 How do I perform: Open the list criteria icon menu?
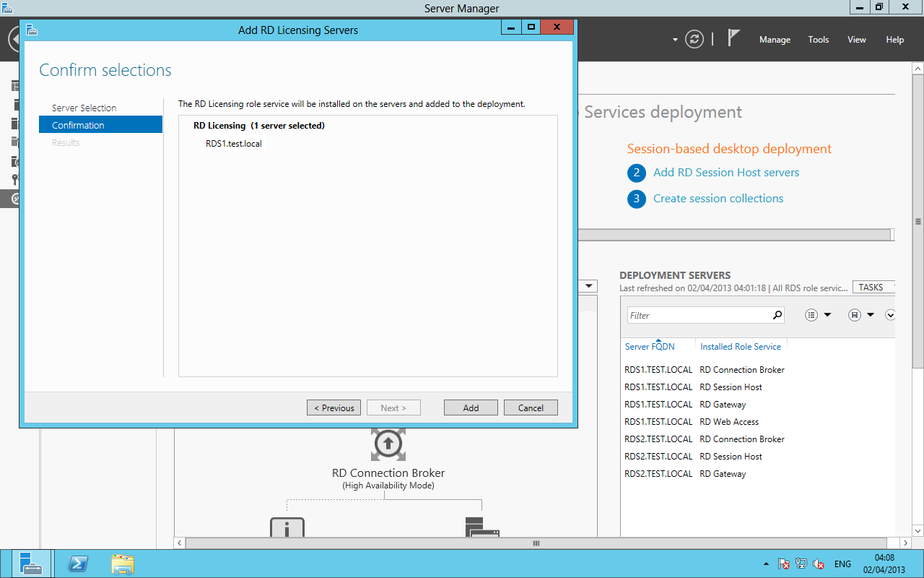click(x=811, y=315)
